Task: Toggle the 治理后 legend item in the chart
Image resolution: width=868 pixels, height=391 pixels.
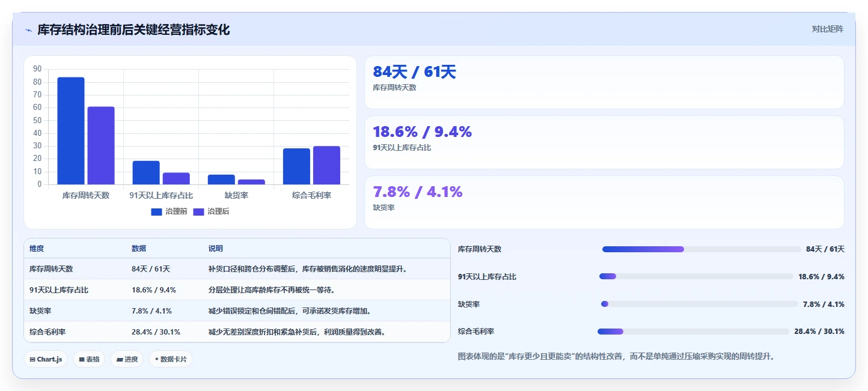Action: coord(211,211)
